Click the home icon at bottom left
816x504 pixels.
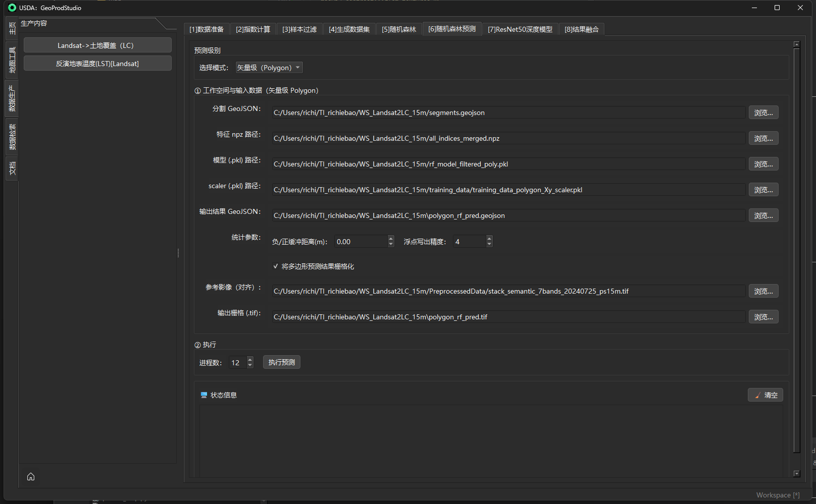pyautogui.click(x=31, y=477)
